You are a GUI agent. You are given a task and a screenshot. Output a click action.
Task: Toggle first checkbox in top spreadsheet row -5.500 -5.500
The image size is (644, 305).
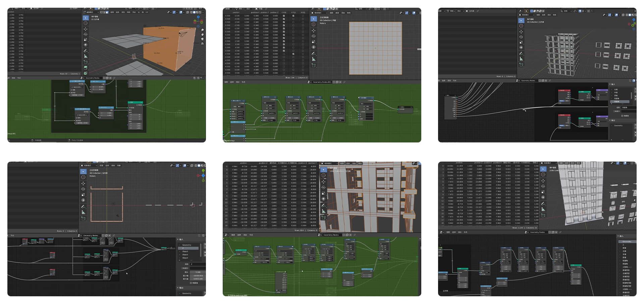284,16
